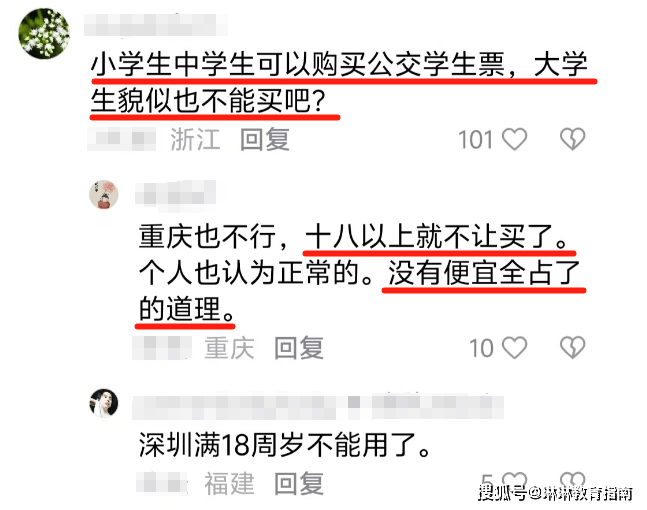Like the Chongqing reply with 10 likes

[514, 347]
